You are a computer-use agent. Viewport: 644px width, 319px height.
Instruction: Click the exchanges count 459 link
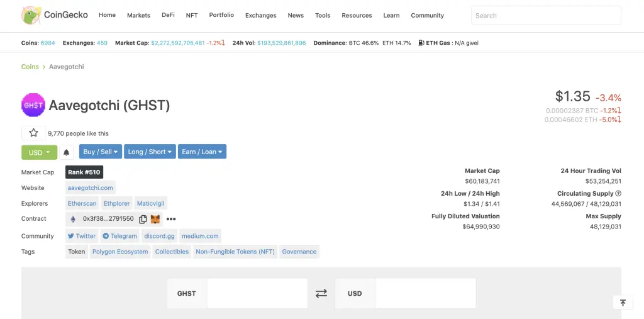103,43
